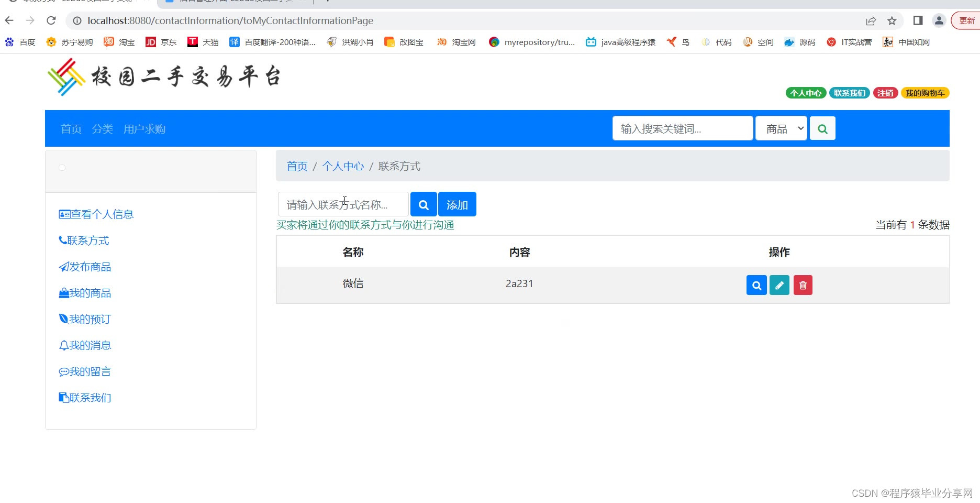The width and height of the screenshot is (980, 503).
Task: Open 空间 bookmark
Action: click(x=758, y=42)
